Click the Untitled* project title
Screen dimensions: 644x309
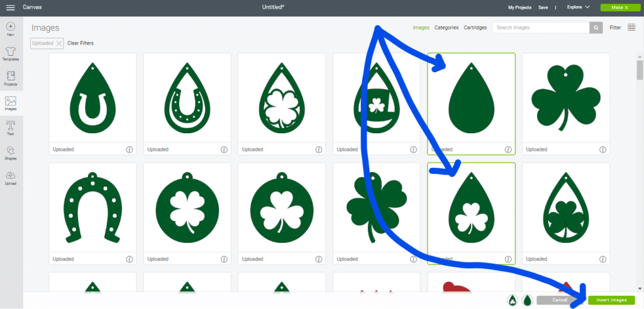tap(273, 8)
